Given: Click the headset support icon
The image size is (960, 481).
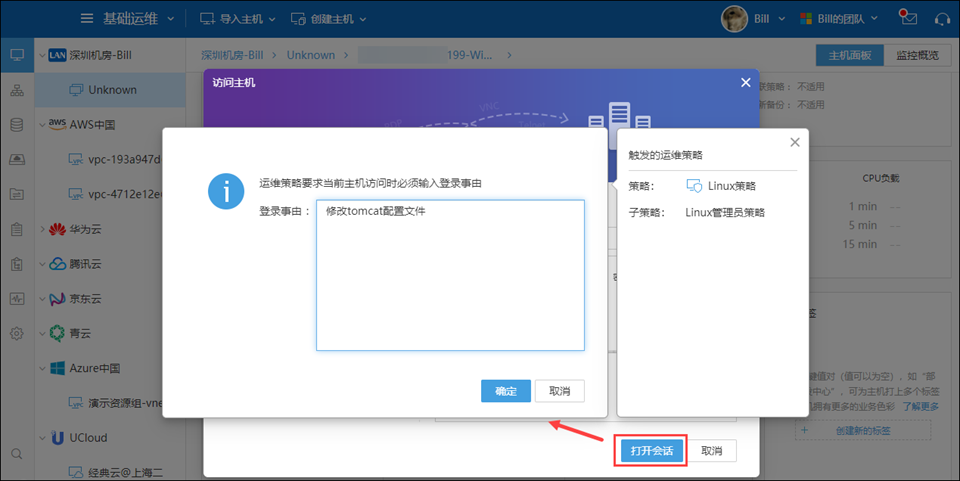Looking at the screenshot, I should pos(941,18).
